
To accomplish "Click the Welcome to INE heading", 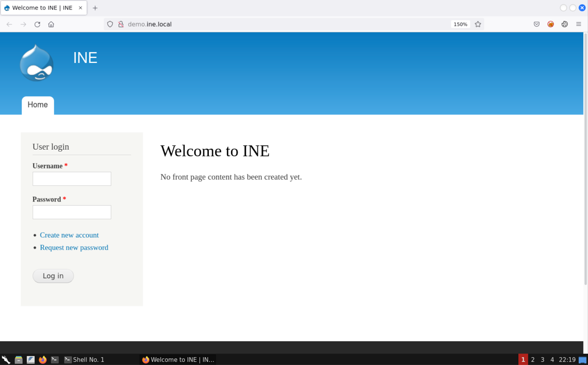I will coord(215,151).
